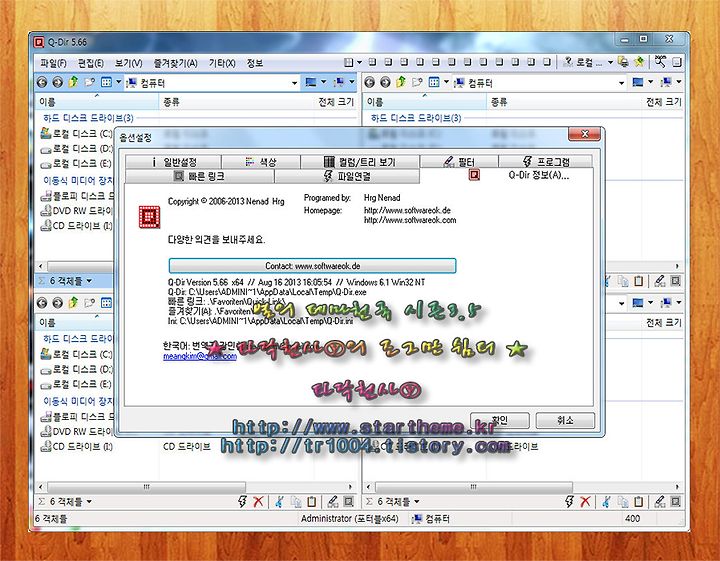Viewport: 720px width, 561px height.
Task: Open the http://www.softwareok.de homepage link
Action: click(407, 210)
